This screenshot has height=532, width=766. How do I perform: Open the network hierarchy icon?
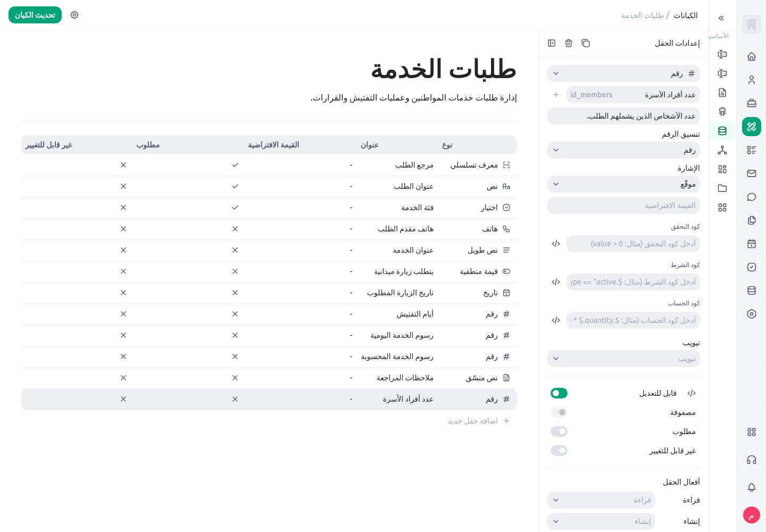pyautogui.click(x=722, y=150)
